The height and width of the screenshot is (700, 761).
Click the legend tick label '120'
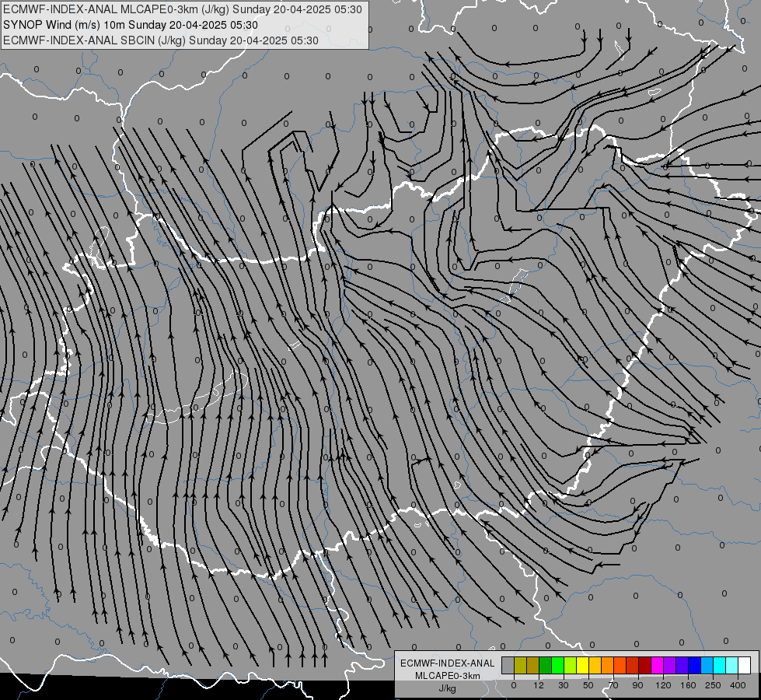(x=663, y=685)
